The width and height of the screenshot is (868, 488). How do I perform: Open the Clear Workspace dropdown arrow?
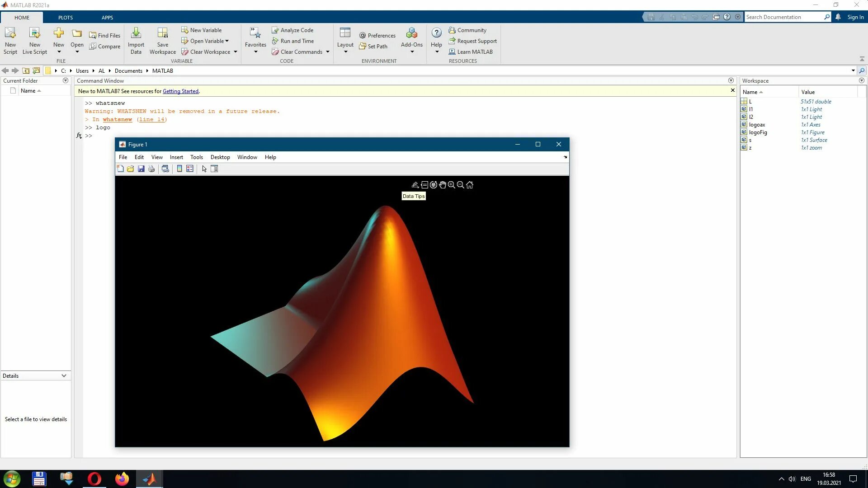click(x=236, y=52)
